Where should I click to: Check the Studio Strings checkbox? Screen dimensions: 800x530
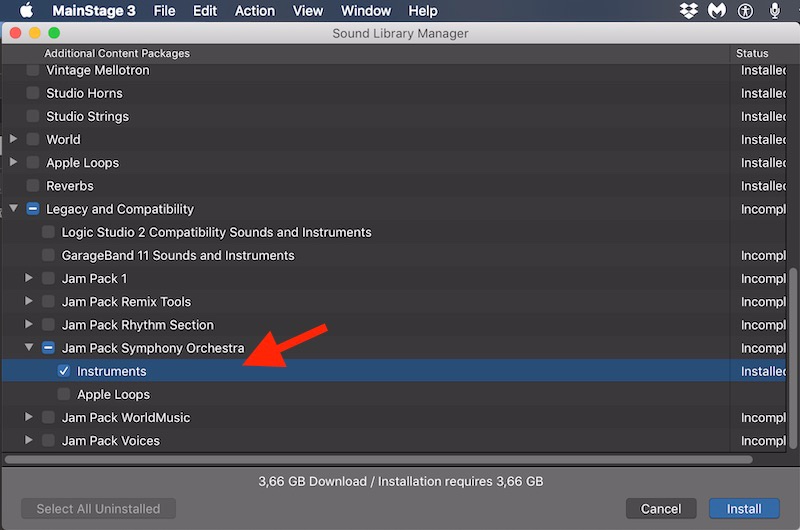pyautogui.click(x=33, y=116)
